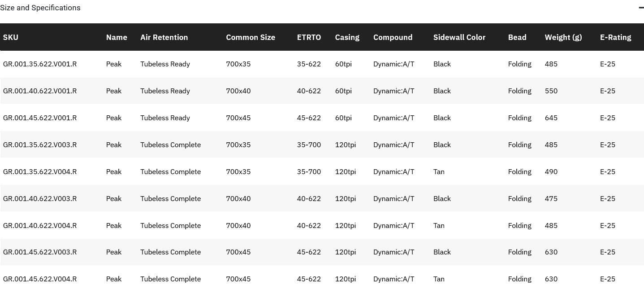This screenshot has width=644, height=298.
Task: Click SKU GR.001.45.622.V003.R cell
Action: pyautogui.click(x=40, y=252)
